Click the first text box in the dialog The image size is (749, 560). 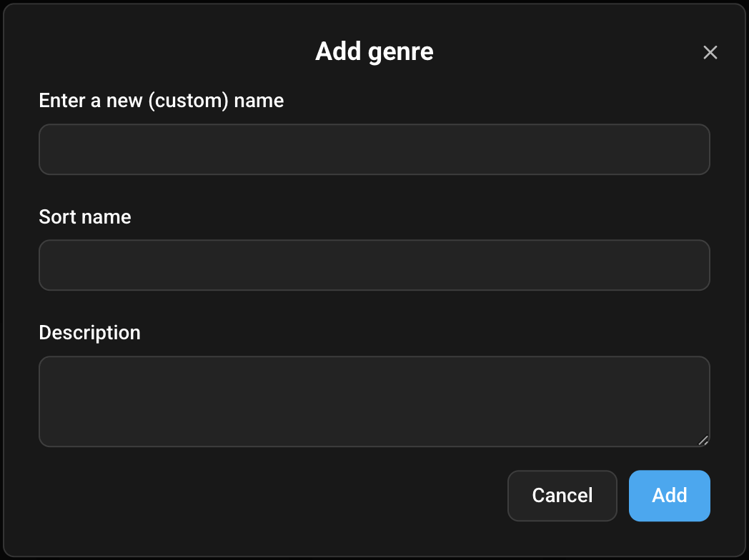pyautogui.click(x=374, y=149)
